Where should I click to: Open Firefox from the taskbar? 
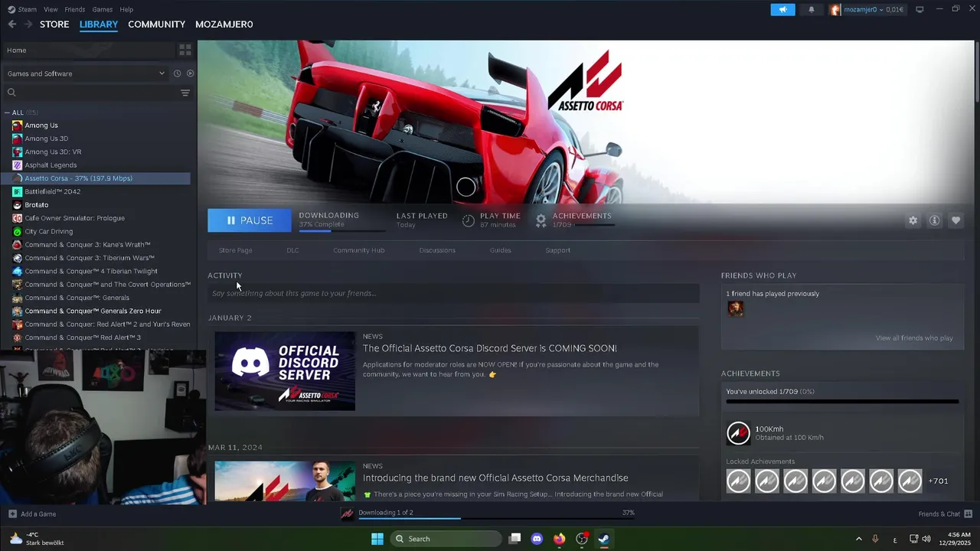coord(559,539)
